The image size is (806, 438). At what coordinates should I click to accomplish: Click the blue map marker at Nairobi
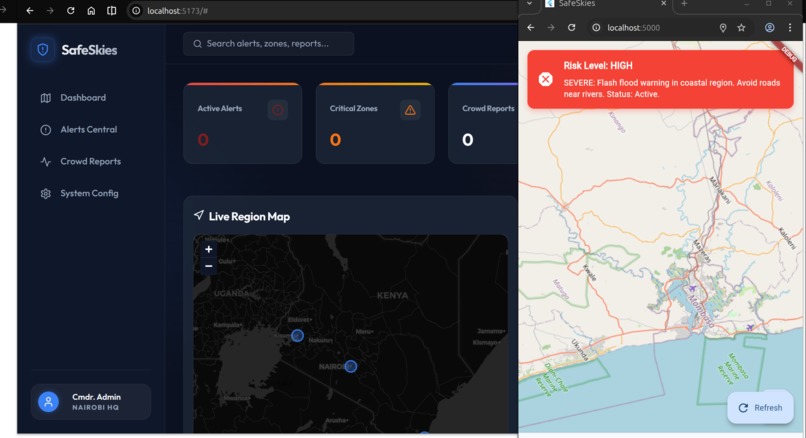point(351,367)
